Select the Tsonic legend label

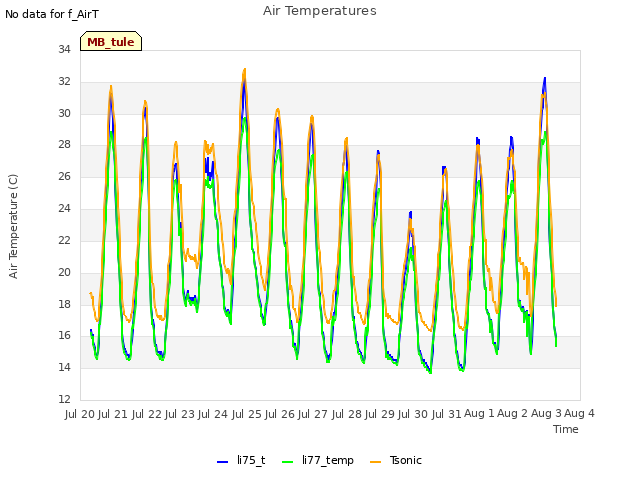tap(405, 460)
